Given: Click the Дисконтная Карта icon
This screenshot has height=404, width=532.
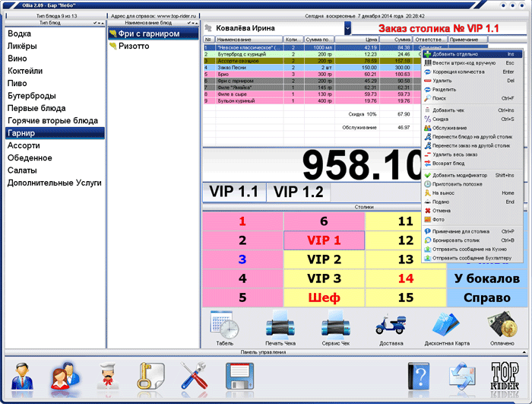Looking at the screenshot, I should (447, 329).
